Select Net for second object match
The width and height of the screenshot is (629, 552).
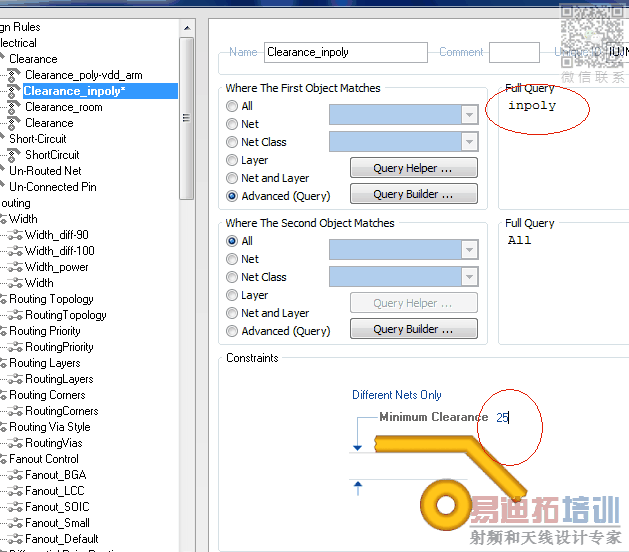coord(232,259)
